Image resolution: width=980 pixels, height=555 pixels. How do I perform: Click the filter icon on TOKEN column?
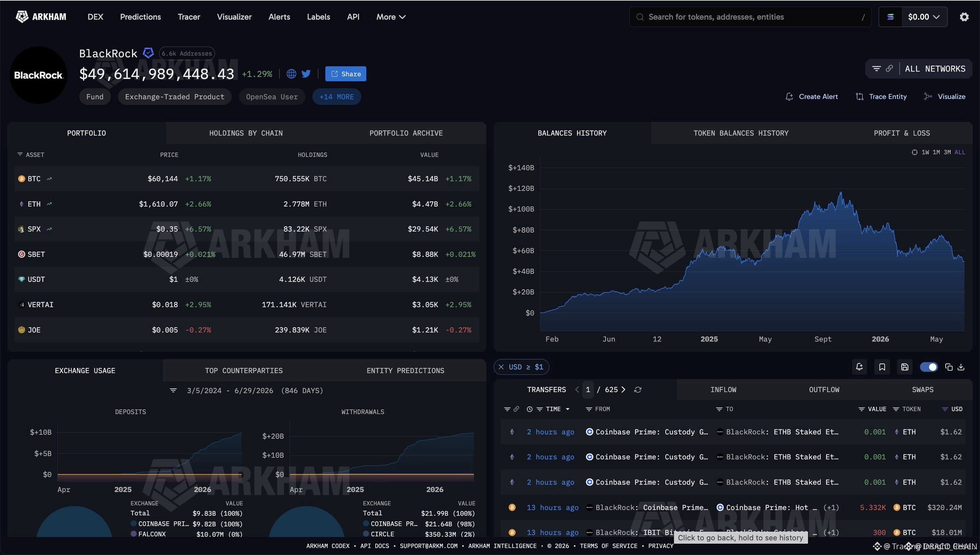896,409
